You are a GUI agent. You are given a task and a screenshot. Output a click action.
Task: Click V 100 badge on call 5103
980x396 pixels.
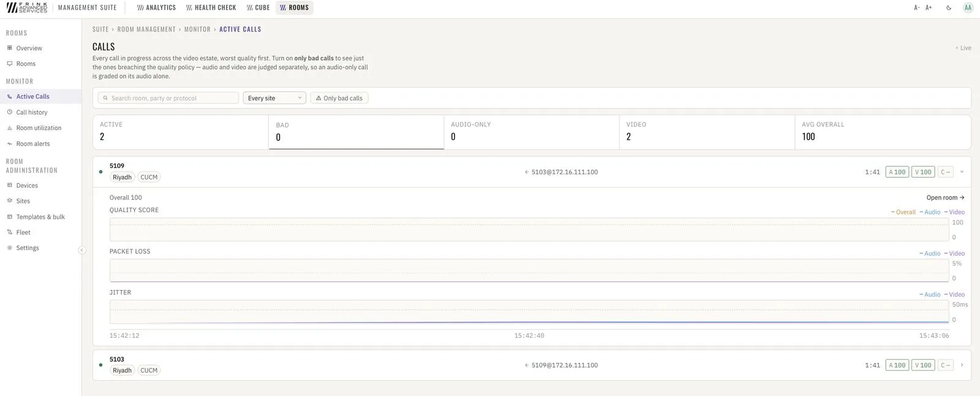[x=923, y=365]
